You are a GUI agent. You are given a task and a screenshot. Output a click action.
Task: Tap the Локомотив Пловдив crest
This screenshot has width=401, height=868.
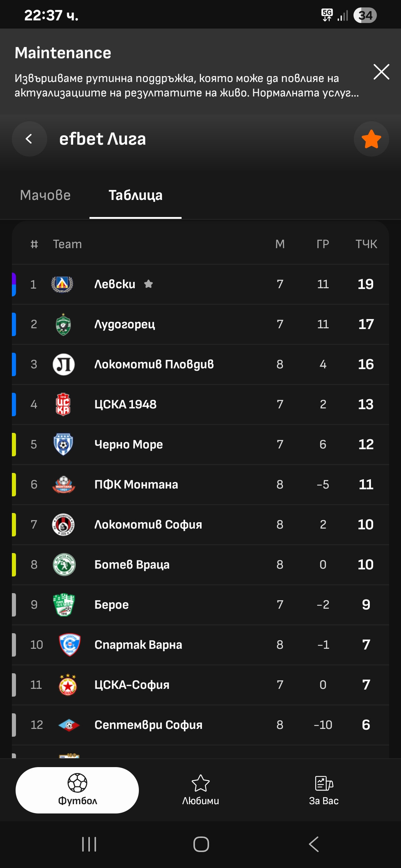(x=63, y=364)
